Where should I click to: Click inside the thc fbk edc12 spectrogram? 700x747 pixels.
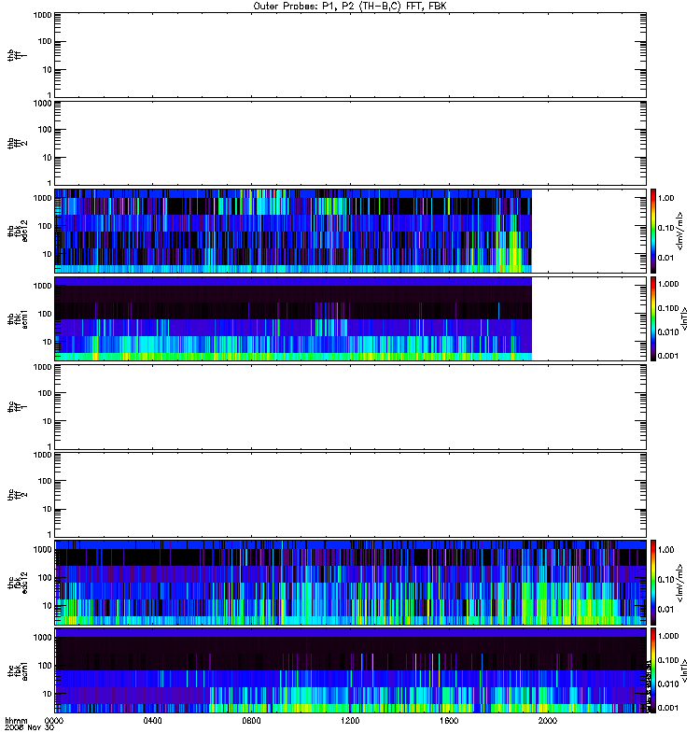pos(351,582)
